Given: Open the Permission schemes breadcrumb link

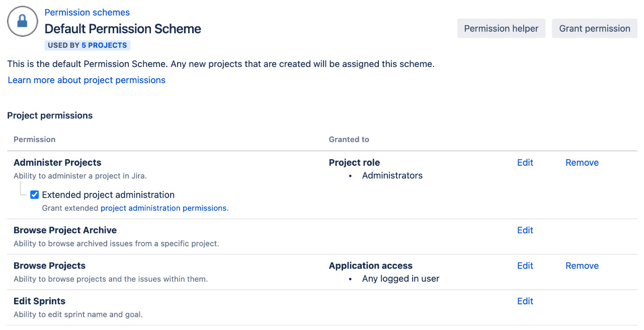Looking at the screenshot, I should (87, 12).
